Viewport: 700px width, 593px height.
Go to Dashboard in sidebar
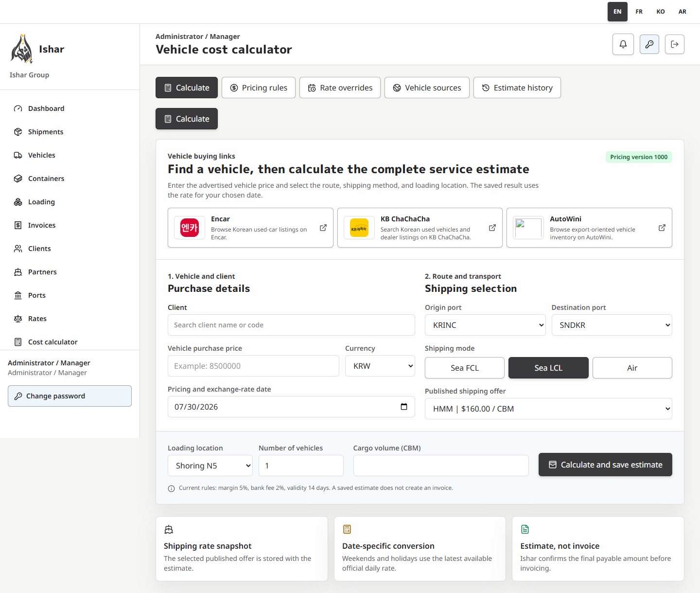70,108
